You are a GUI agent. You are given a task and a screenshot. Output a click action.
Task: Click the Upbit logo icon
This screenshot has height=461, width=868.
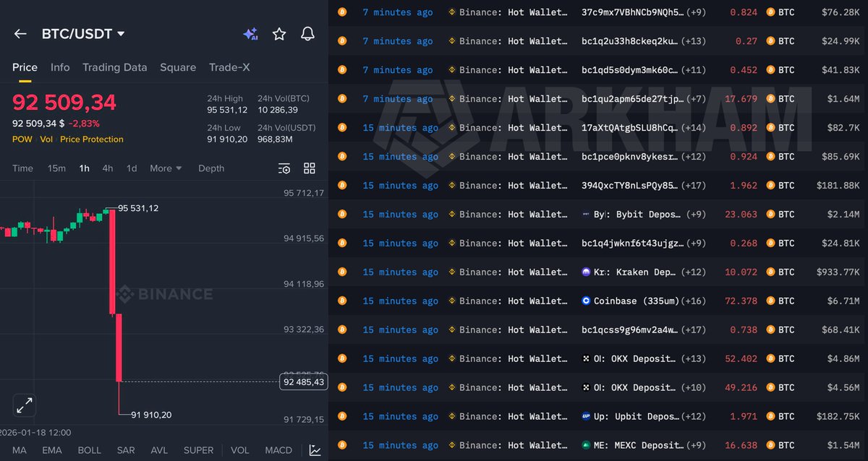[586, 417]
